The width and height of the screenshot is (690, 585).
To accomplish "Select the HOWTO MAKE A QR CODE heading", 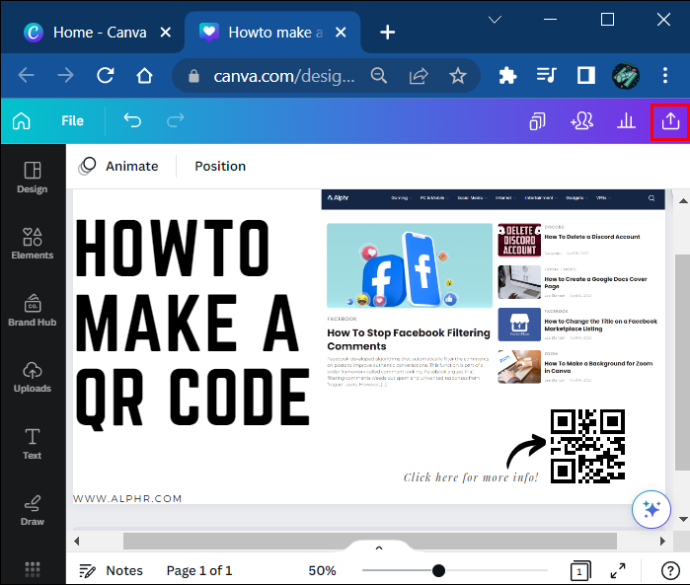I will 193,323.
